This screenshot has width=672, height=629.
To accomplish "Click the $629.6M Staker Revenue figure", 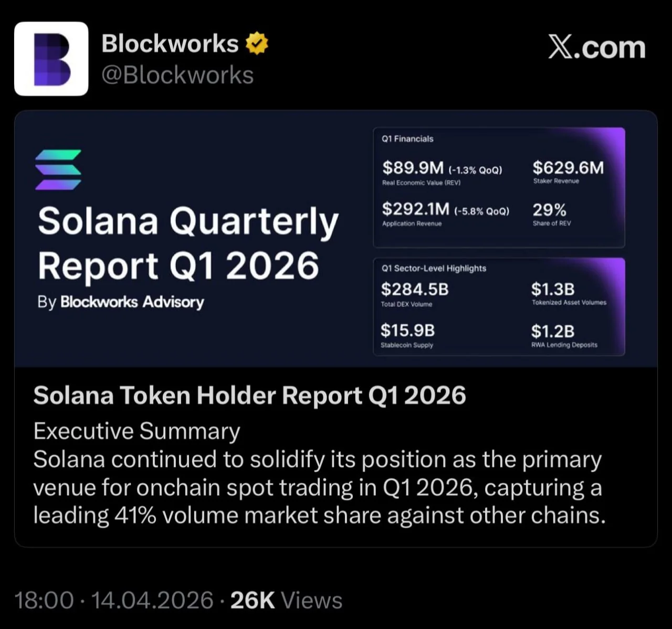I will pyautogui.click(x=568, y=168).
